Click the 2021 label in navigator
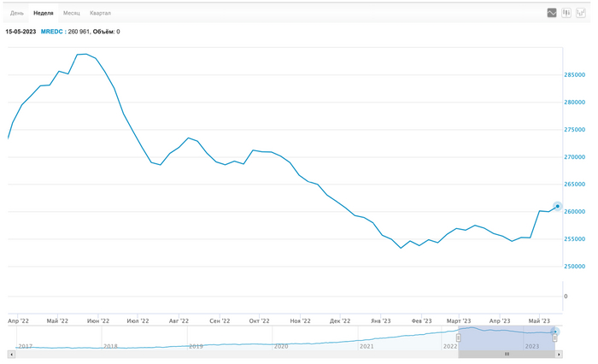 pyautogui.click(x=366, y=346)
